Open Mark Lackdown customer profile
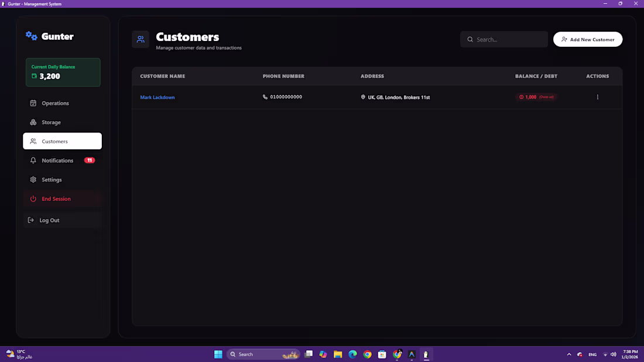This screenshot has width=644, height=362. 157,97
